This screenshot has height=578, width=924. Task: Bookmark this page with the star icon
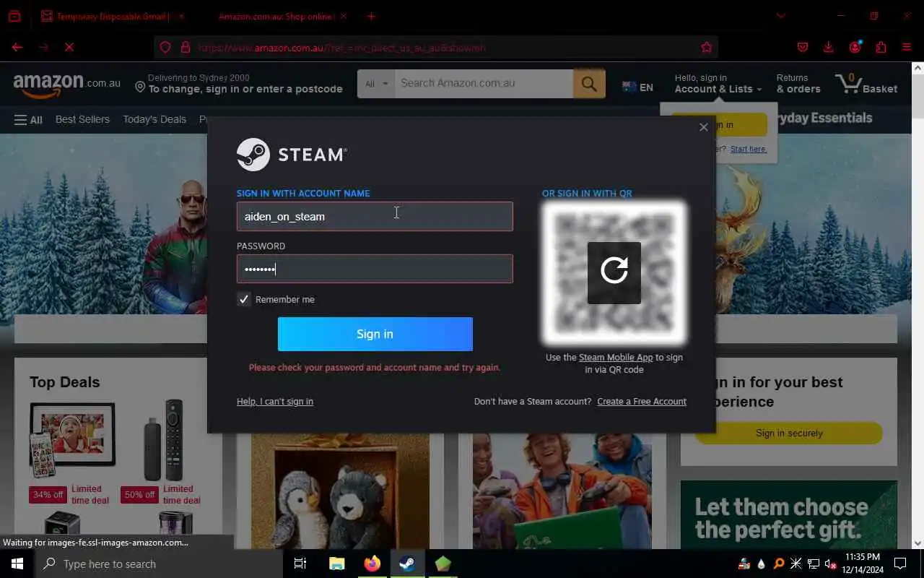tap(706, 48)
